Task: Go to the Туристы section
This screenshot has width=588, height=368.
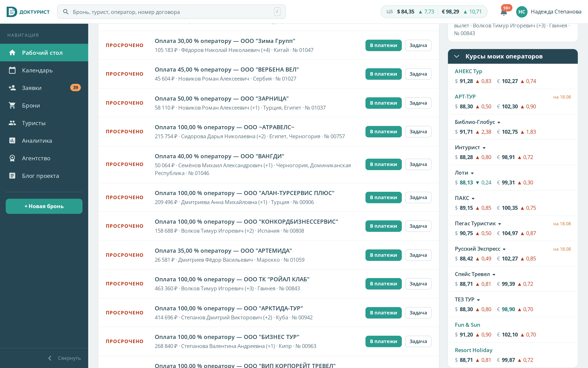Action: click(44, 123)
